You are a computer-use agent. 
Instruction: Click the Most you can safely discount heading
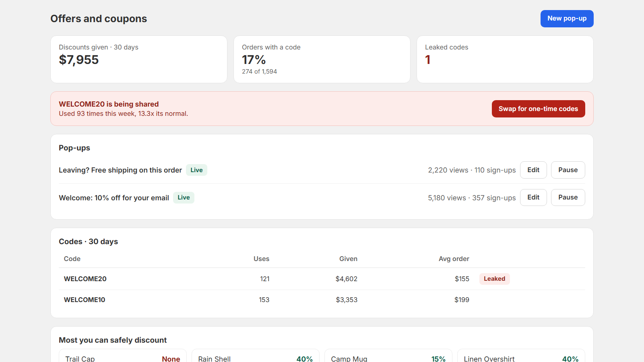(113, 340)
